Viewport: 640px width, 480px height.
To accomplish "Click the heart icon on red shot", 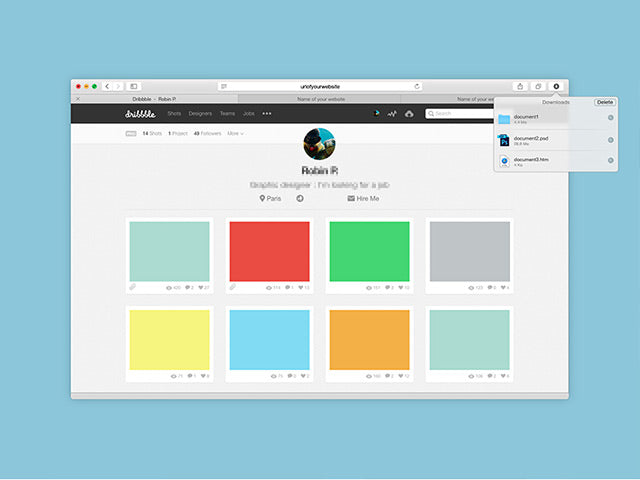I will (x=299, y=288).
